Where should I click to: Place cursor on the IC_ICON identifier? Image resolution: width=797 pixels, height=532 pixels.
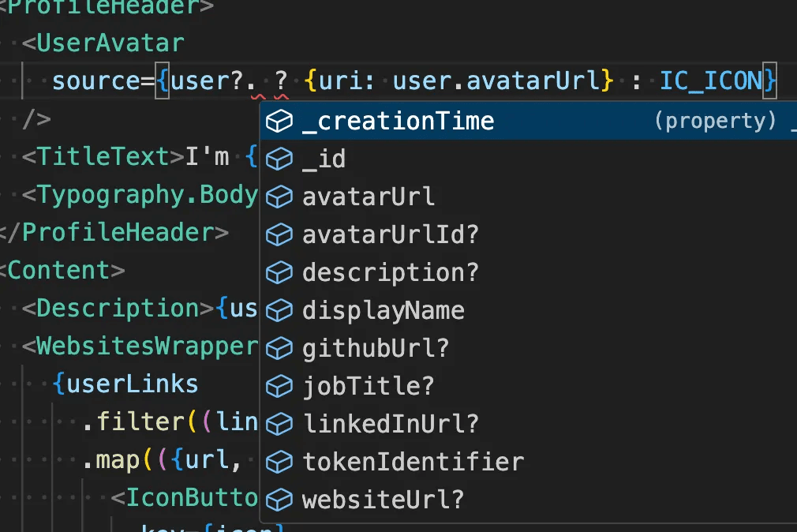[711, 81]
